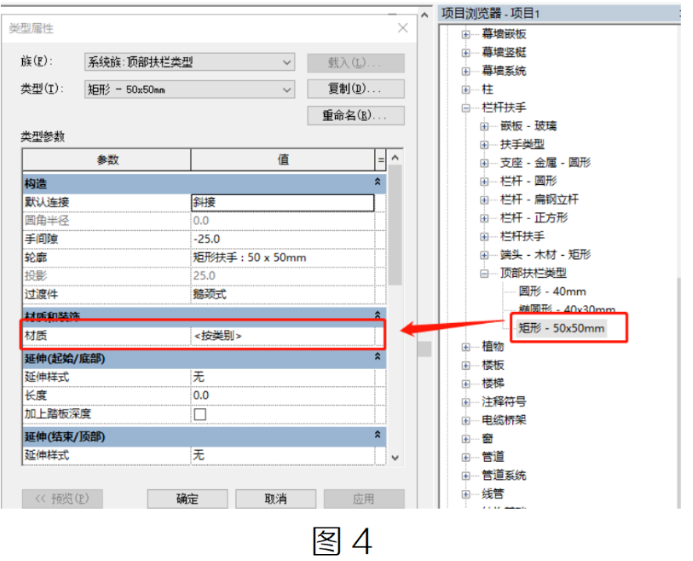Viewport: 693px width, 561px height.
Task: Click the 载入(L) load button
Action: pos(356,63)
